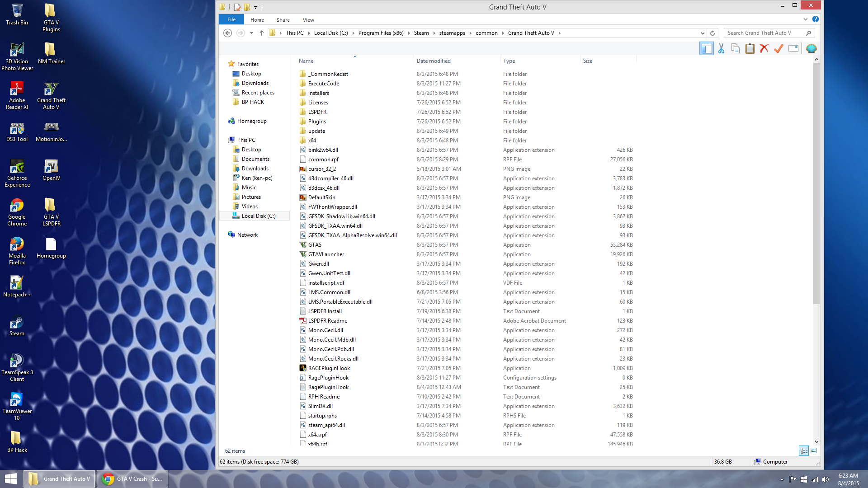The image size is (868, 488).
Task: Open the Share ribbon tab
Action: [x=283, y=20]
